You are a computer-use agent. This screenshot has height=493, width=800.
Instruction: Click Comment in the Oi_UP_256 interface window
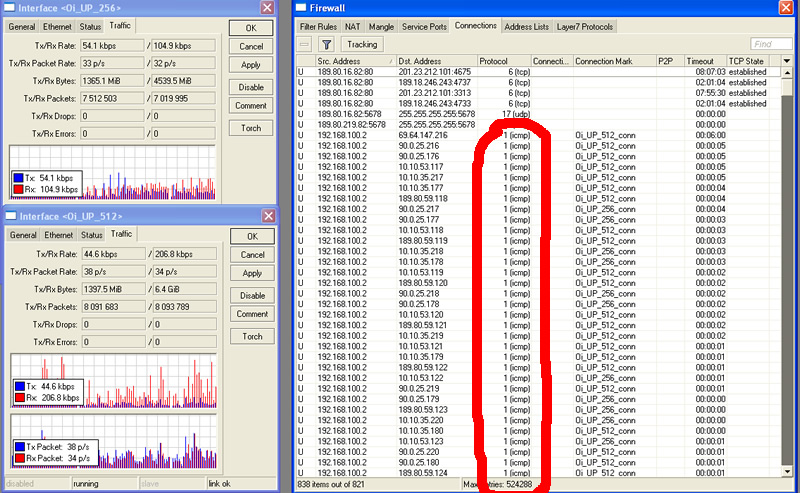tap(251, 106)
